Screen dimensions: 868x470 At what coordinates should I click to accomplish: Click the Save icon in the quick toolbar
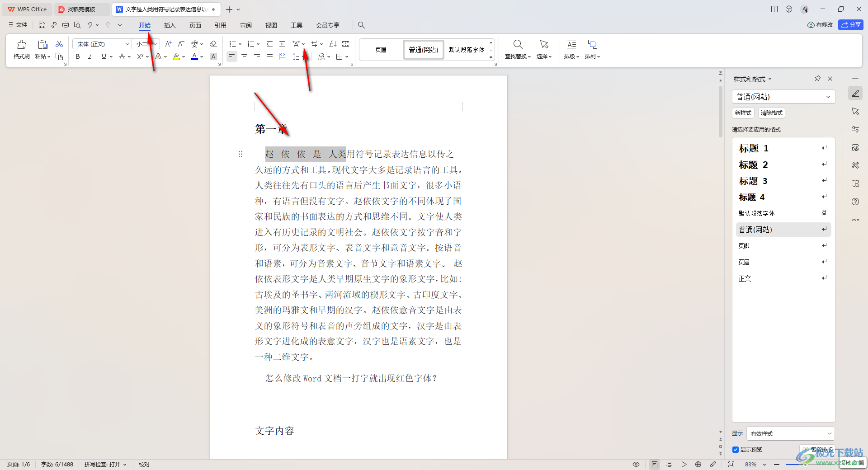42,25
